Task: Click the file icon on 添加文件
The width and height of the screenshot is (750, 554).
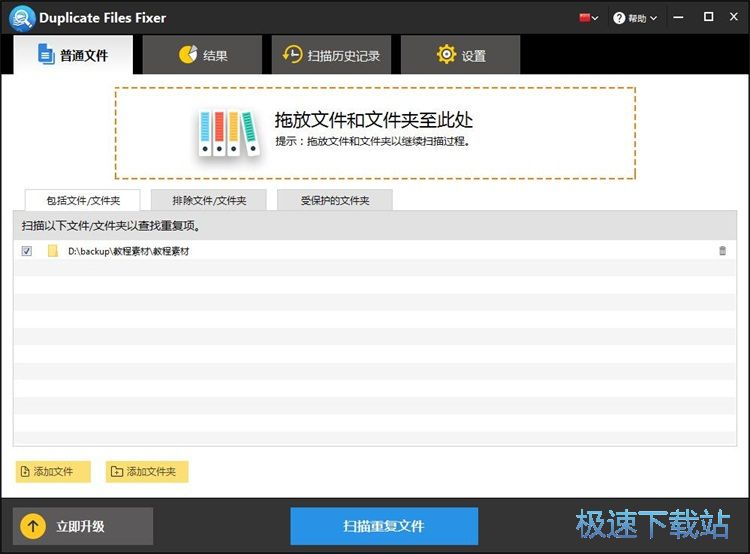Action: pyautogui.click(x=25, y=472)
